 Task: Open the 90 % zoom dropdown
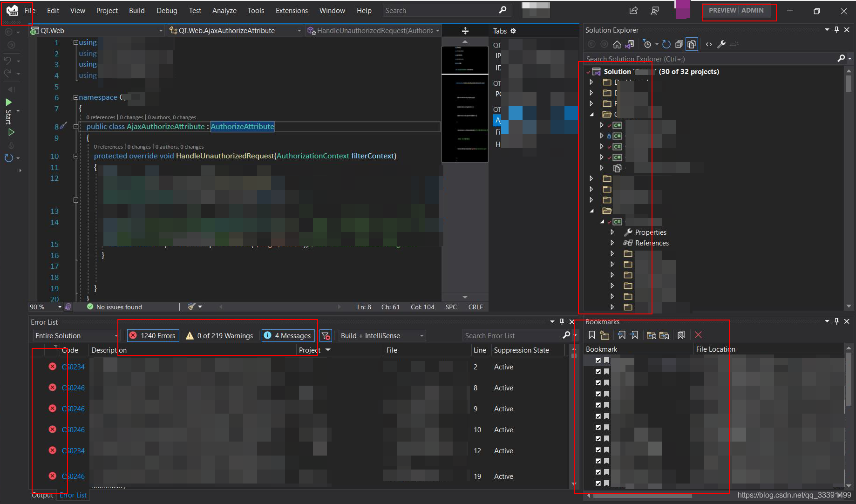[x=46, y=307]
